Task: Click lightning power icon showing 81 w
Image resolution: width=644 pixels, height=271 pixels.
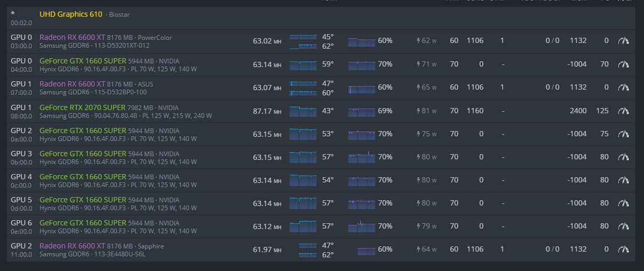Action: coord(418,111)
